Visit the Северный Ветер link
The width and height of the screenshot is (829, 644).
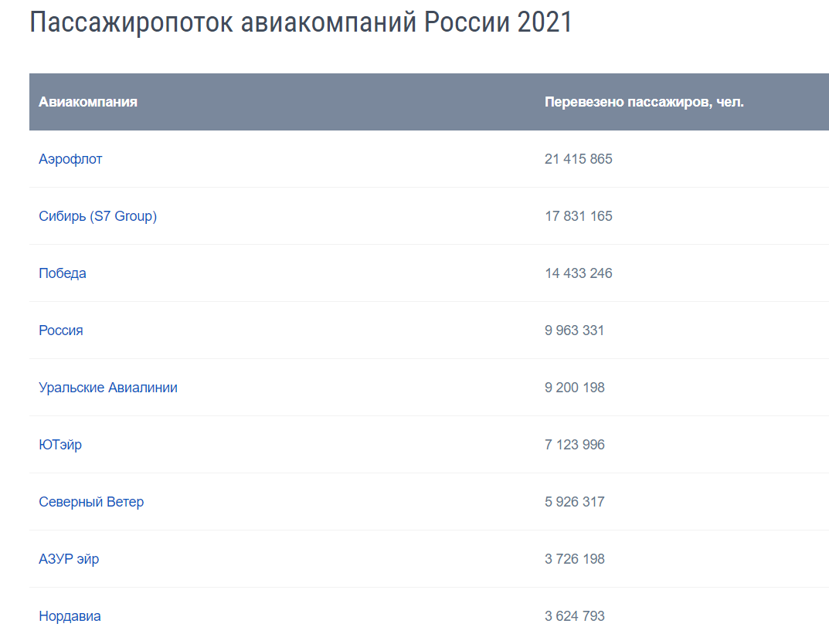[91, 502]
